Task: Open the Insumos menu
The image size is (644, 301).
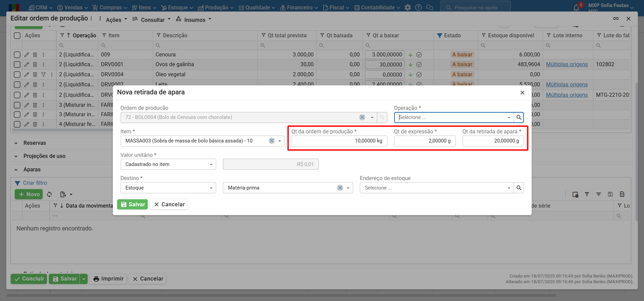Action: pyautogui.click(x=194, y=20)
